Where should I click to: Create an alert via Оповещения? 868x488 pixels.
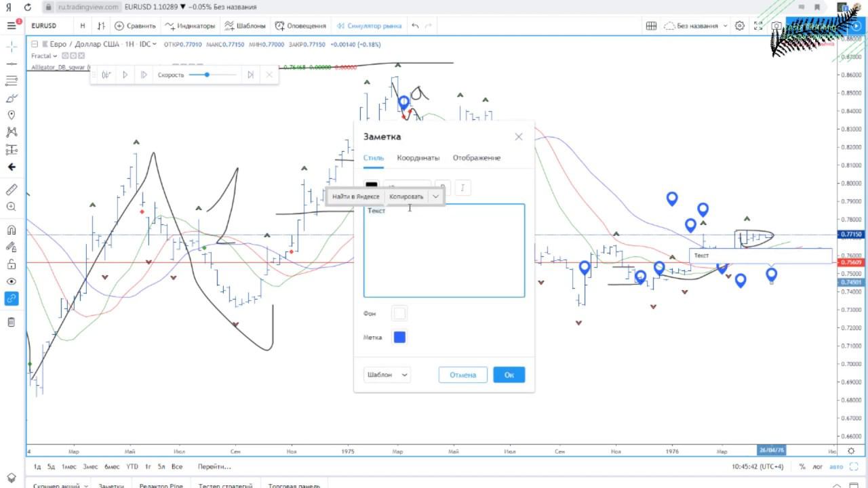point(300,26)
